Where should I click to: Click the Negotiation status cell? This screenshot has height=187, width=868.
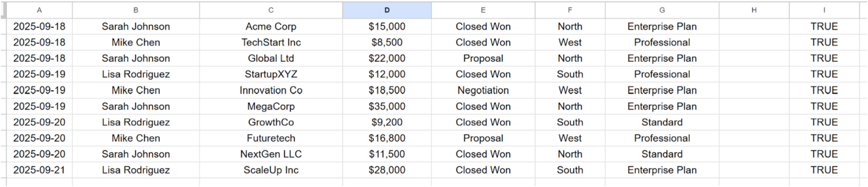coord(483,91)
